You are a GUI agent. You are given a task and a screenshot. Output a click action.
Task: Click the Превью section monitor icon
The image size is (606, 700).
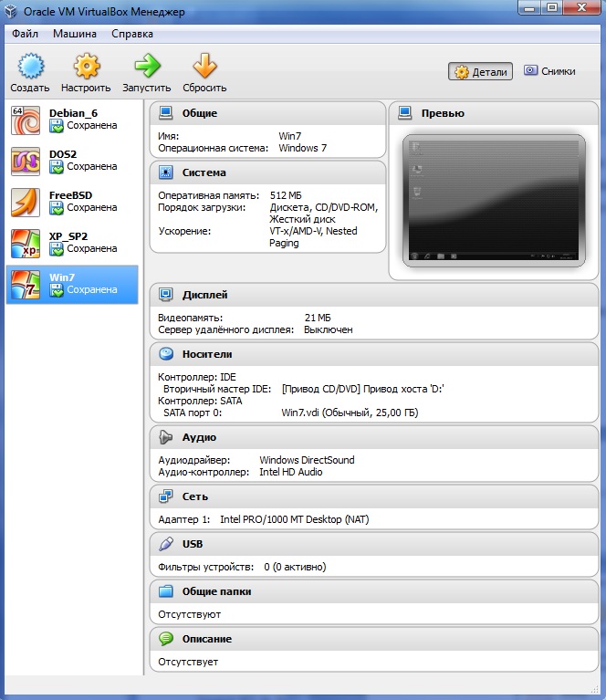tap(405, 113)
